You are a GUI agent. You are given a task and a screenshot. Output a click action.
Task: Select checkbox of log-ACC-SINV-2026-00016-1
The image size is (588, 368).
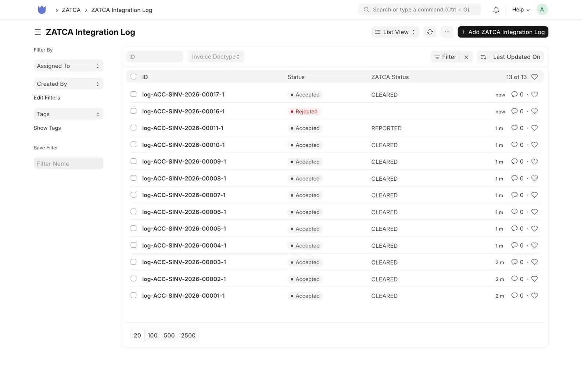click(134, 111)
